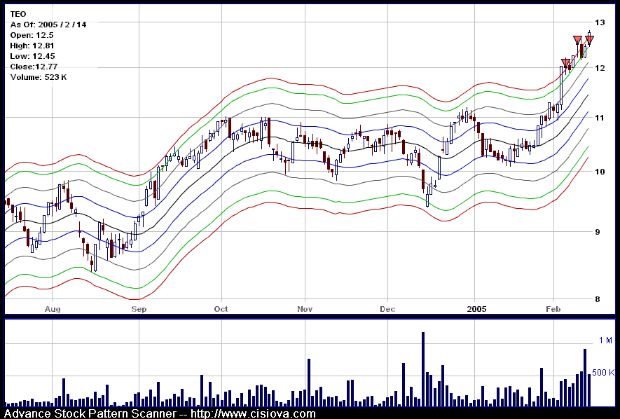This screenshot has width=620, height=419.
Task: Click the '500 K' volume axis label
Action: pyautogui.click(x=603, y=373)
